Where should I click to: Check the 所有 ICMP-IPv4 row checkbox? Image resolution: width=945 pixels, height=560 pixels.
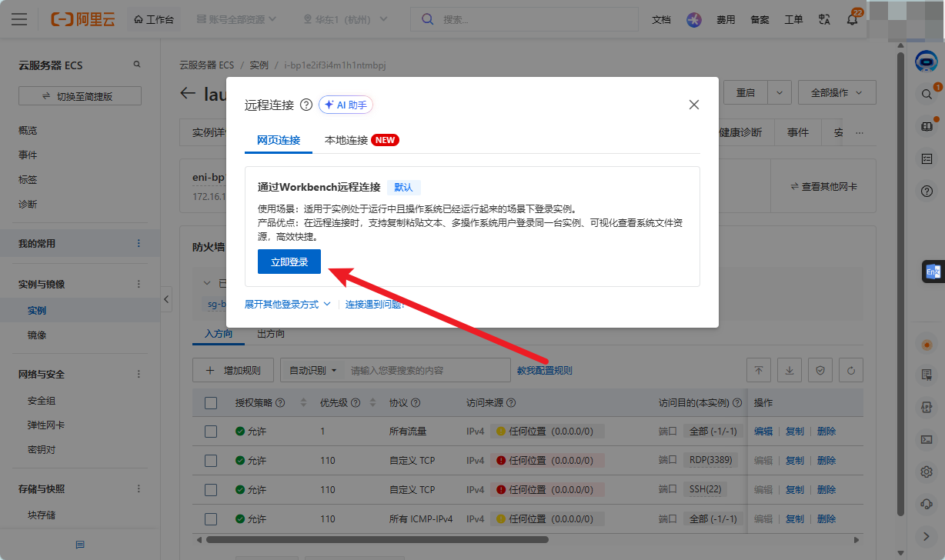[x=211, y=519]
